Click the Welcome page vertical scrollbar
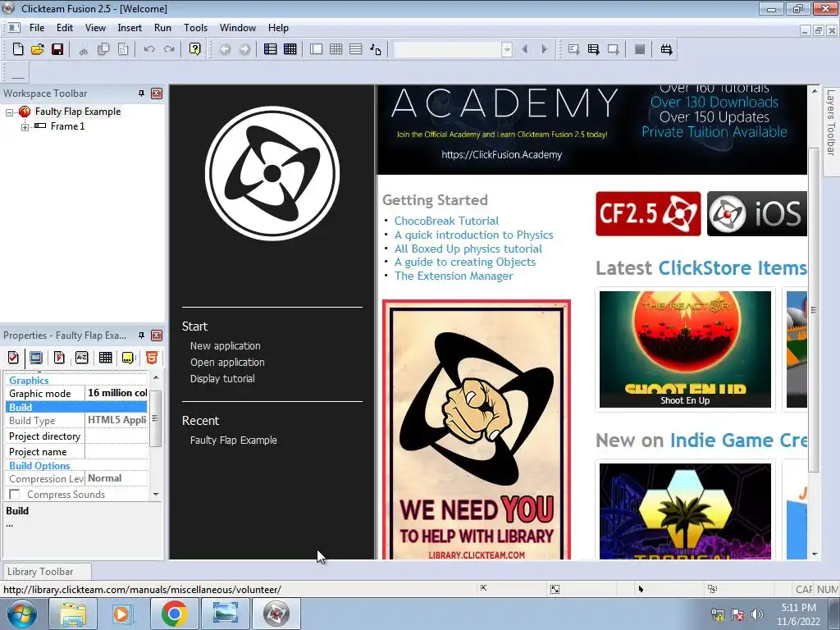Screen dimensions: 840x630 (x=814, y=311)
